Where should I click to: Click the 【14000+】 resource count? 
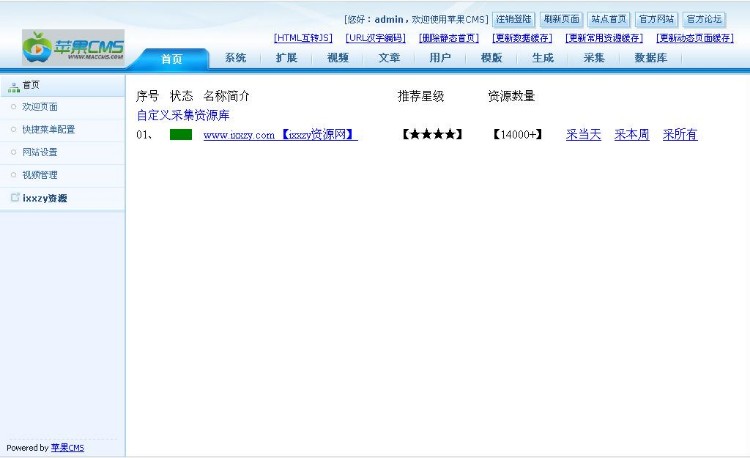[517, 134]
